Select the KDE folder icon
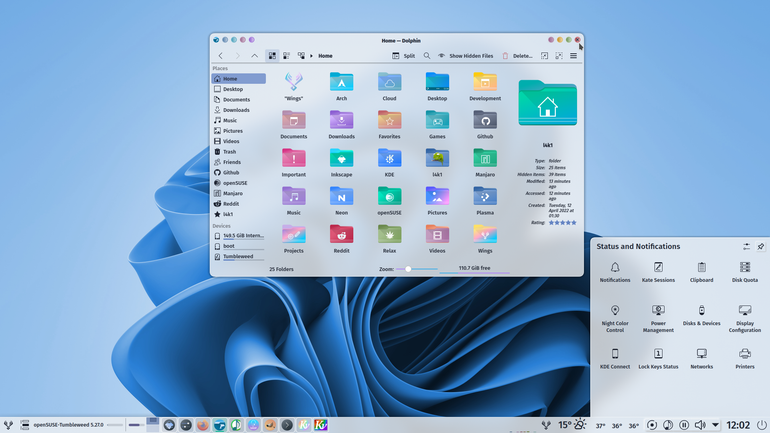The width and height of the screenshot is (770, 433). click(x=389, y=159)
